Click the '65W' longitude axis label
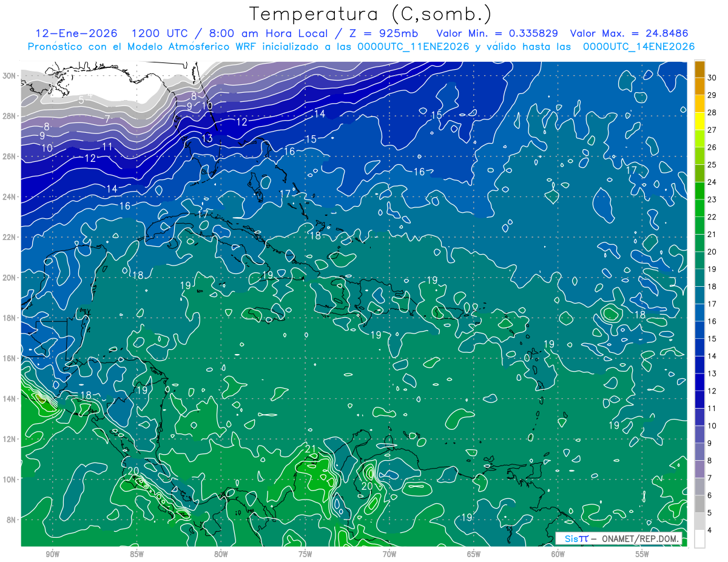The height and width of the screenshot is (562, 728). pyautogui.click(x=474, y=555)
